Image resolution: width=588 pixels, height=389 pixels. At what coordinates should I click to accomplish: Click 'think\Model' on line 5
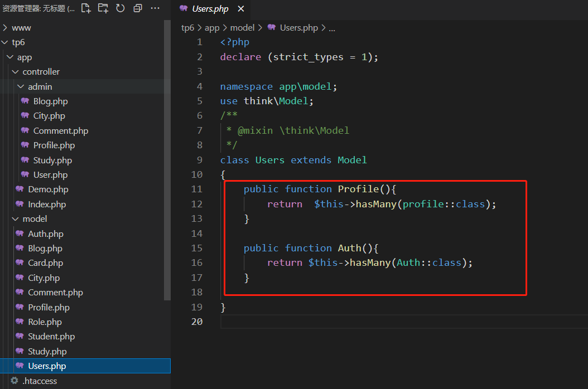coord(276,101)
